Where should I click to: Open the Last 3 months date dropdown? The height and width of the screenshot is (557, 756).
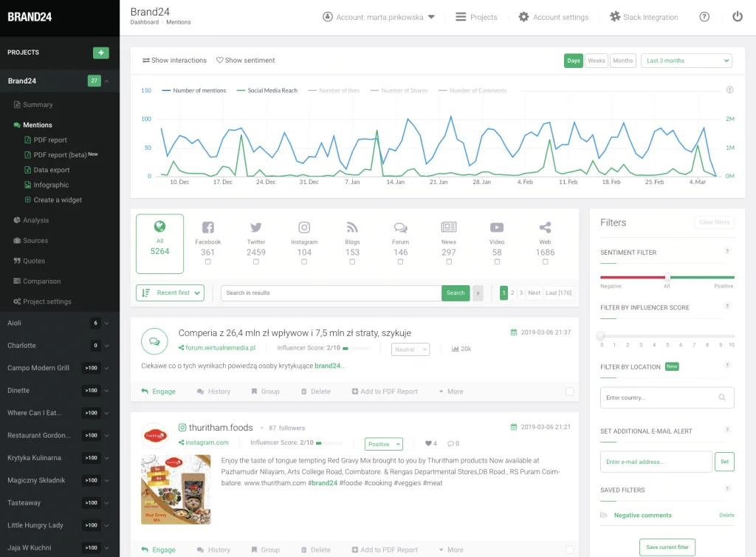click(686, 61)
